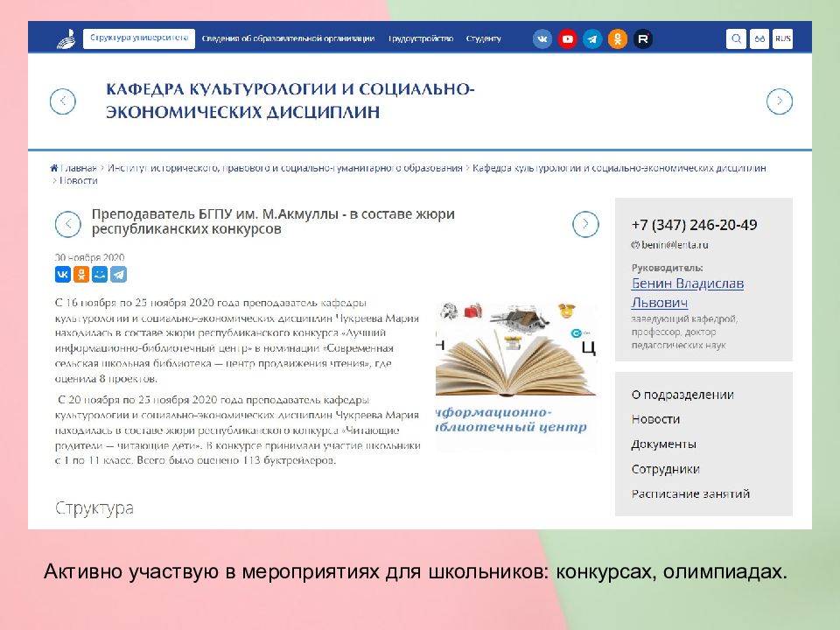Image resolution: width=840 pixels, height=630 pixels.
Task: Click the slide caption Активно участвую в мероприятиях
Action: [x=415, y=571]
